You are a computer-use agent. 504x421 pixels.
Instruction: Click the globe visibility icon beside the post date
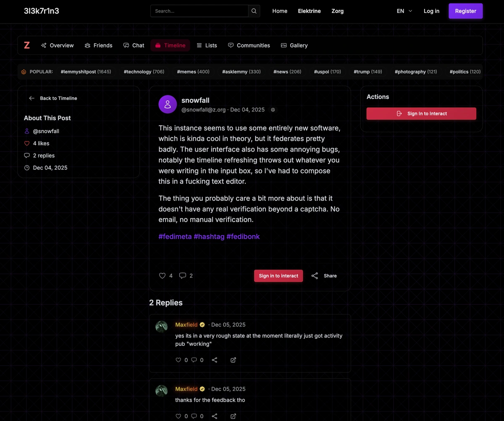[273, 110]
